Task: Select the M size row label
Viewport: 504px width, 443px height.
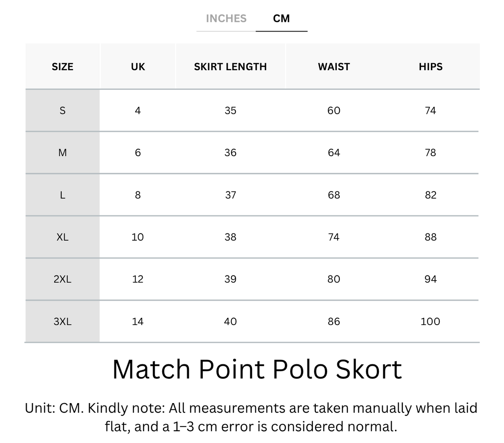Action: (63, 152)
